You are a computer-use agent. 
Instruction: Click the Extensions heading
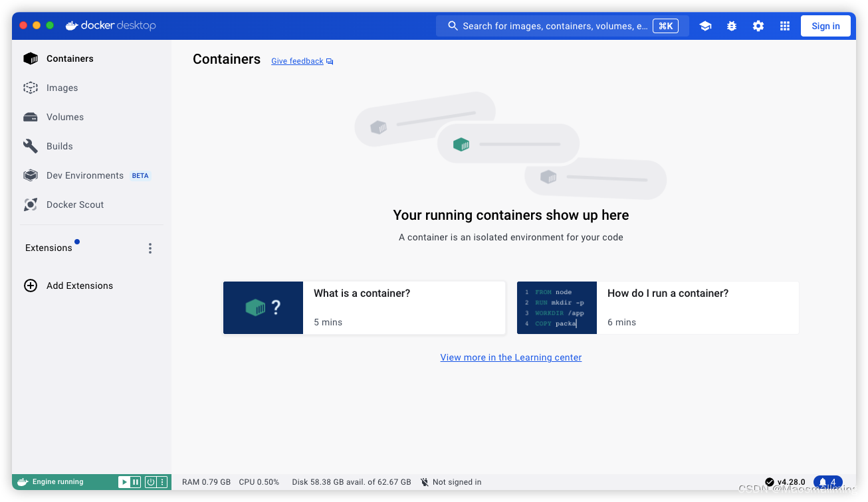tap(49, 248)
